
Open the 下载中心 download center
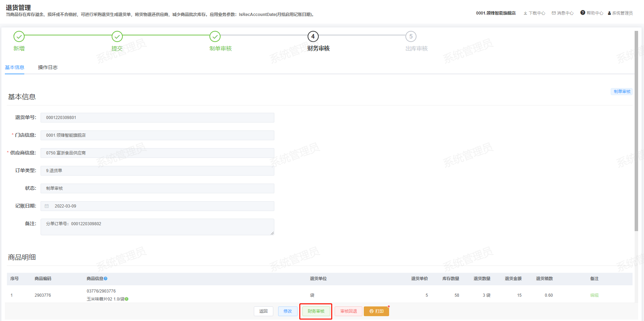[x=534, y=13]
